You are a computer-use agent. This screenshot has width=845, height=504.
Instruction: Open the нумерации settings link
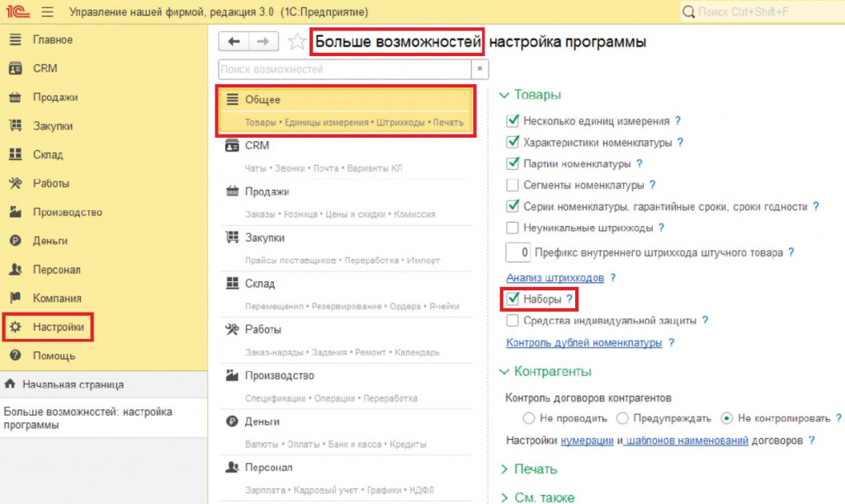pos(587,440)
